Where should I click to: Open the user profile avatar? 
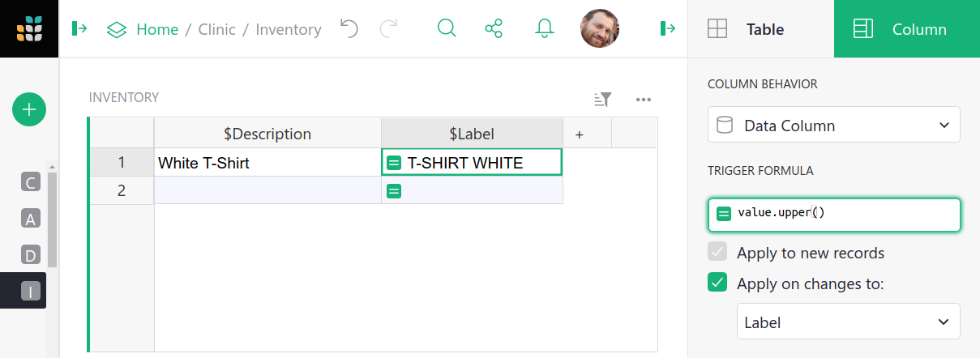click(600, 29)
